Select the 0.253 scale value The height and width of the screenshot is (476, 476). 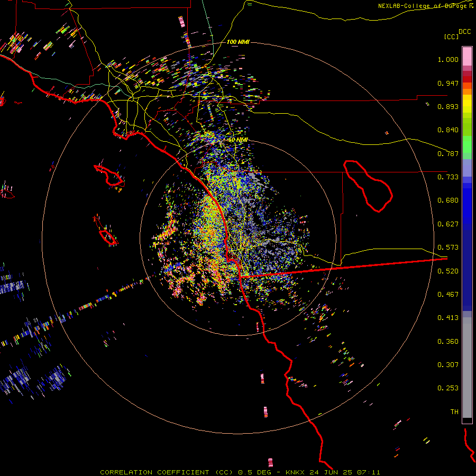tap(448, 388)
